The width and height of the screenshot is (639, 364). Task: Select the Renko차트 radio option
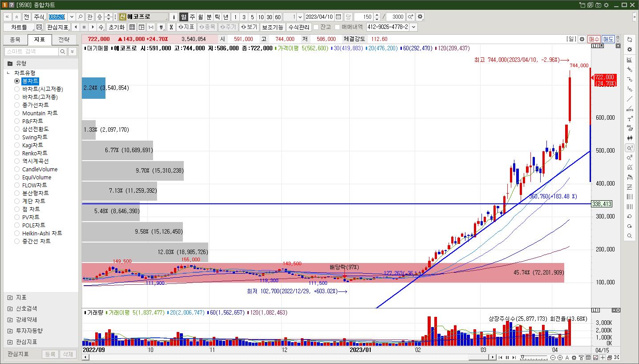[x=17, y=153]
